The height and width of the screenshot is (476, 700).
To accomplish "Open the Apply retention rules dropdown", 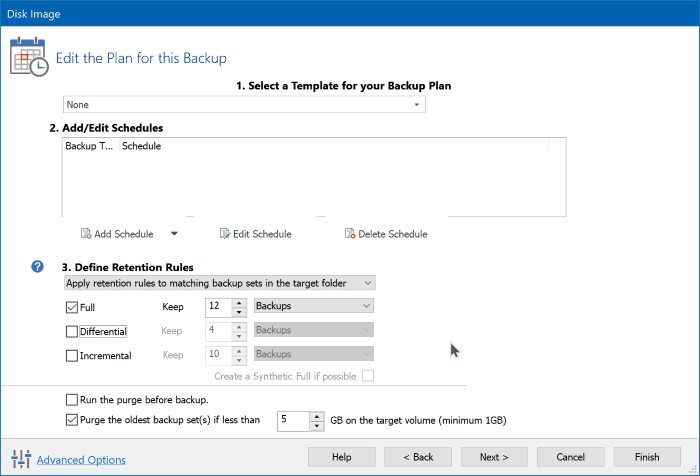I will tap(220, 283).
